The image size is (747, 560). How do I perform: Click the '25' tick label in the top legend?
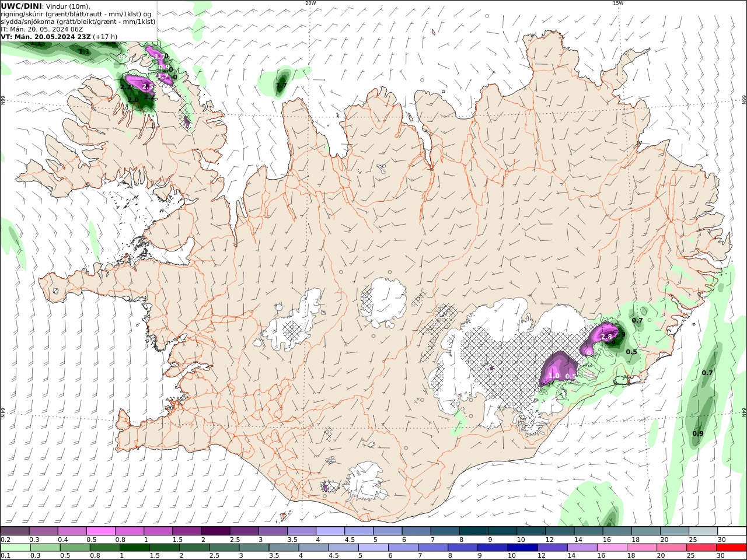(693, 540)
